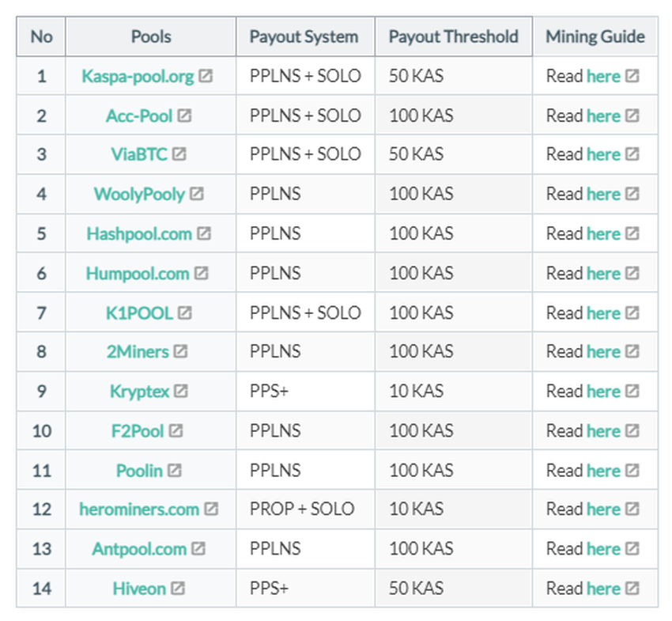Image resolution: width=672 pixels, height=621 pixels.
Task: Click the external-link icon beside K1POOL
Action: [185, 312]
